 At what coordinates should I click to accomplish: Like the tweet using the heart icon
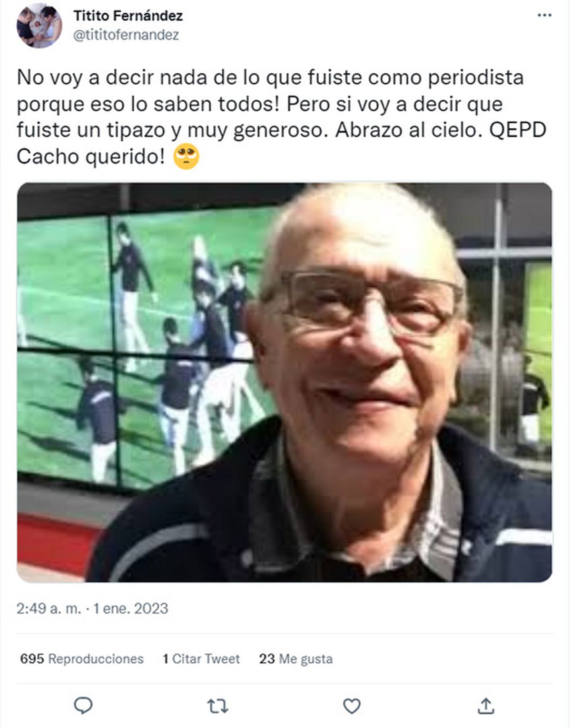click(352, 706)
